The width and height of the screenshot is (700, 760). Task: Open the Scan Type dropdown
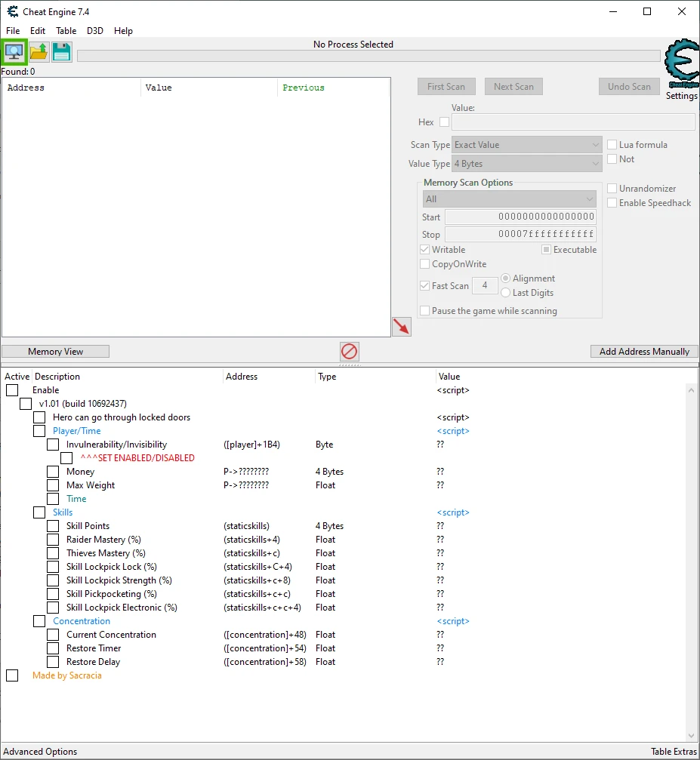click(x=527, y=144)
